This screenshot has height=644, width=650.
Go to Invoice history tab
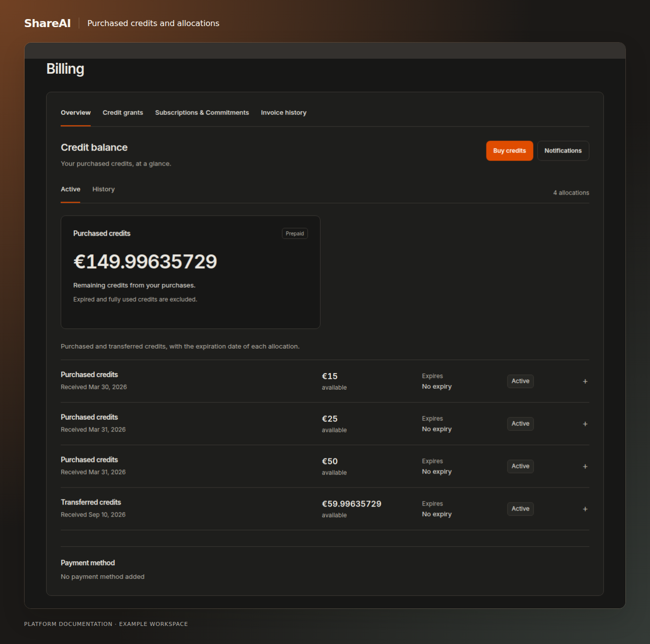click(x=283, y=113)
